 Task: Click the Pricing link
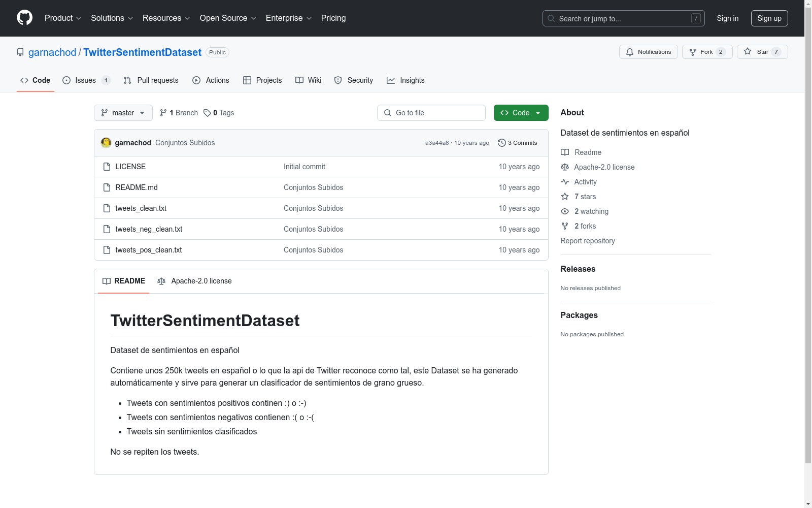[333, 18]
